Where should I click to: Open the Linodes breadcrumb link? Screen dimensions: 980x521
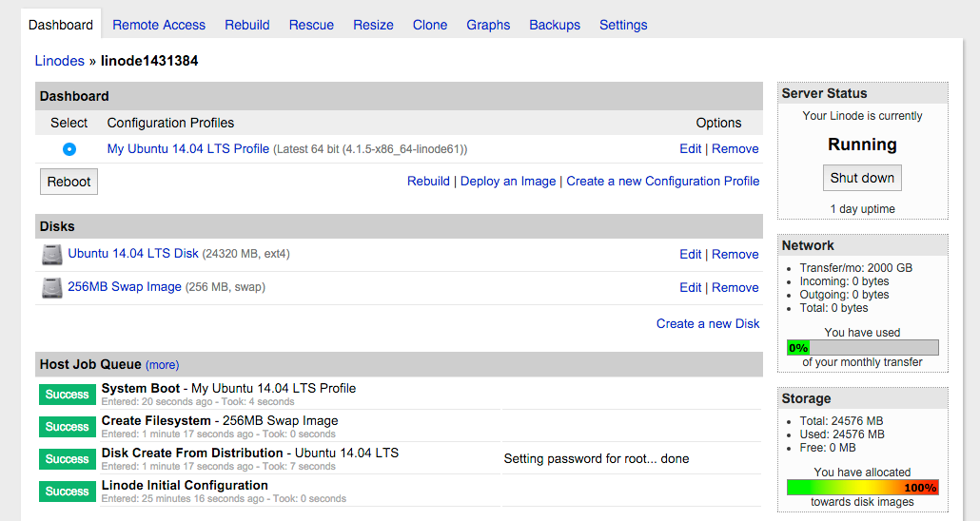[x=60, y=61]
